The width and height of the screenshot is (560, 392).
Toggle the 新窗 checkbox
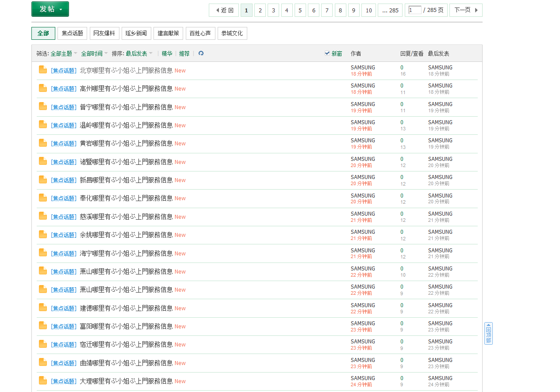(x=327, y=53)
